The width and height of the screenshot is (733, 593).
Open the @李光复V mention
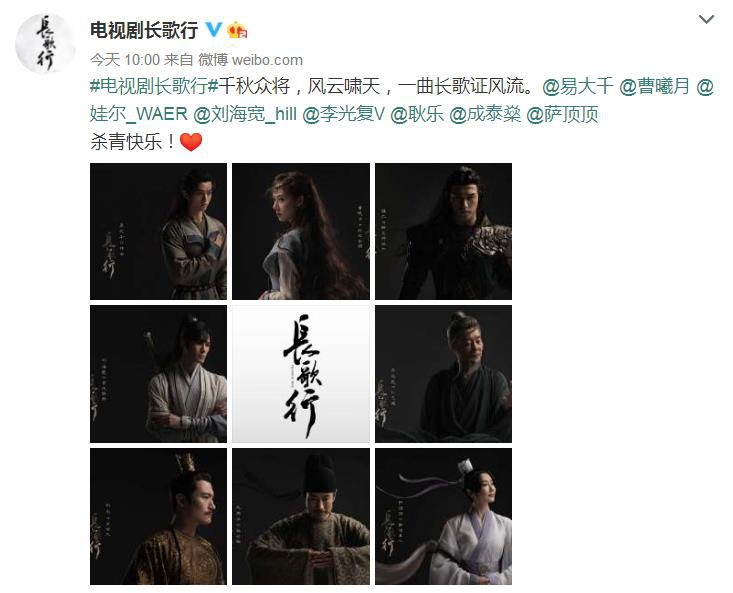pos(344,114)
